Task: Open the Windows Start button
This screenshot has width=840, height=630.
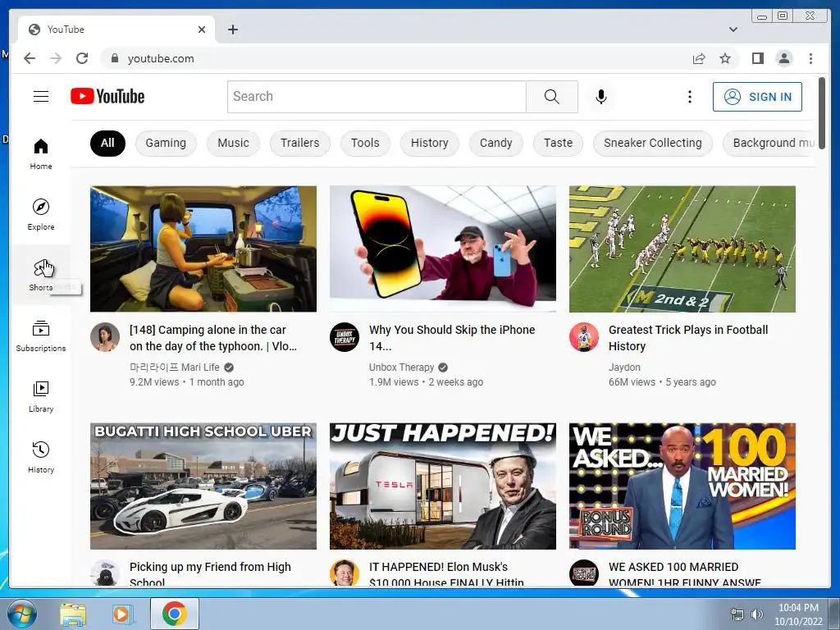Action: 22,614
